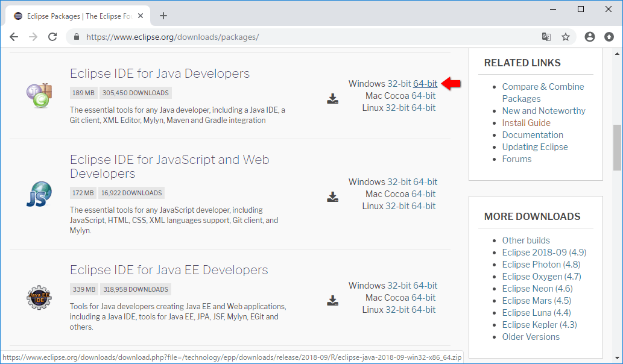
Task: Download Java Developers Linux 64-bit
Action: point(423,107)
